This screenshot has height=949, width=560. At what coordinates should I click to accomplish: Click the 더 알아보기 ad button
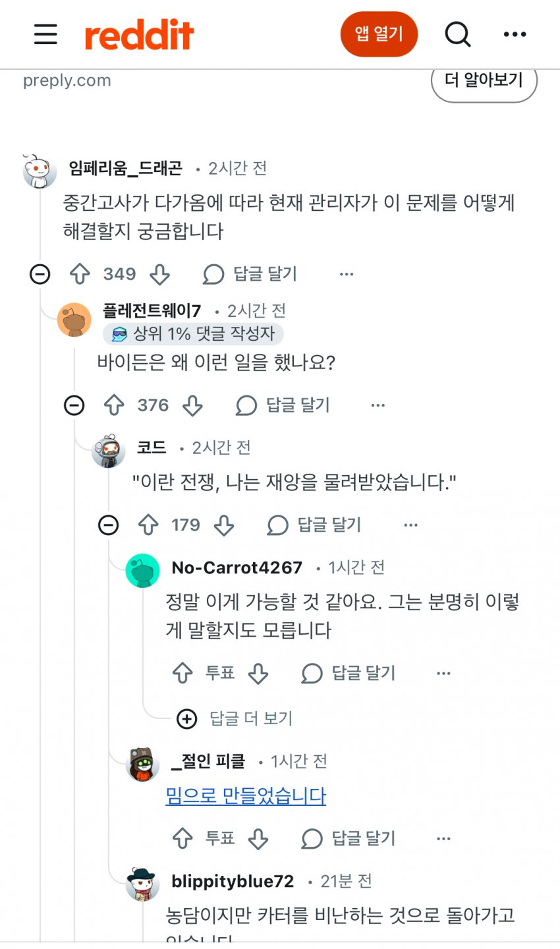point(484,81)
